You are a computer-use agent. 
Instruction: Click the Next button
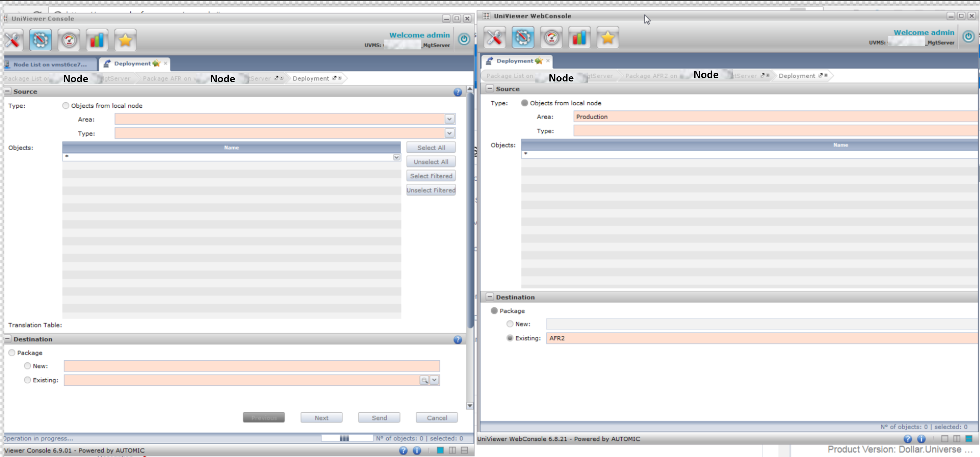pos(321,418)
